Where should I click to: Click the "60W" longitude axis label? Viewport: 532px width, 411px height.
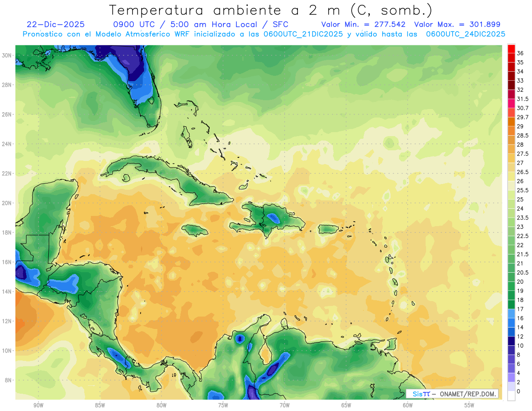coord(408,406)
